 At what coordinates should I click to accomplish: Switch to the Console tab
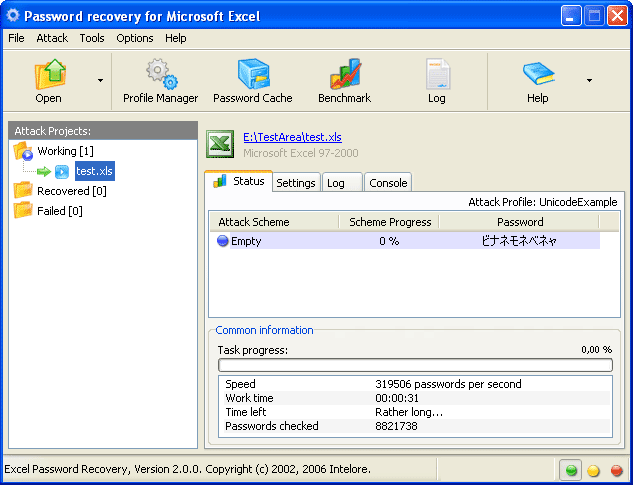pos(388,183)
